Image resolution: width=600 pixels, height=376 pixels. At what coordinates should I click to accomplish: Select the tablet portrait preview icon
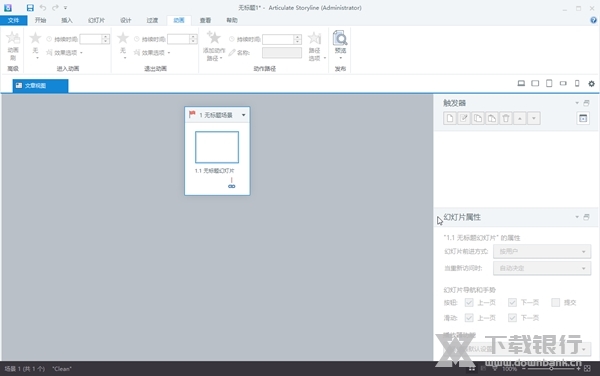tap(549, 83)
